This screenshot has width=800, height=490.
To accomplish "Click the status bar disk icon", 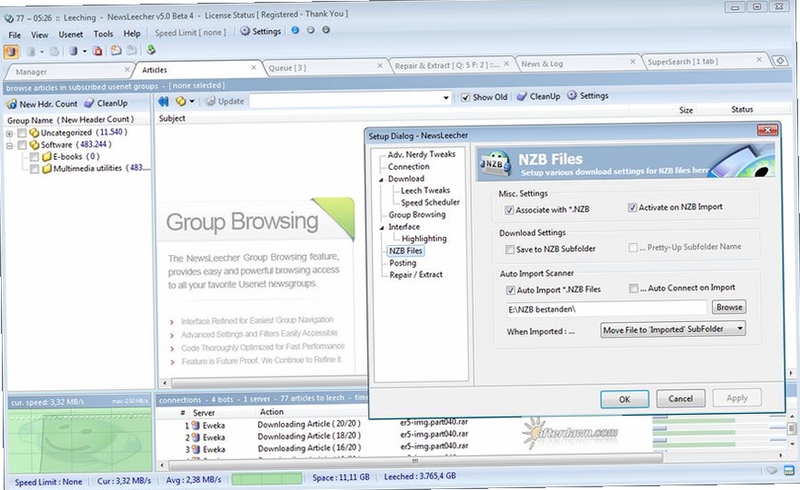I will [x=772, y=471].
